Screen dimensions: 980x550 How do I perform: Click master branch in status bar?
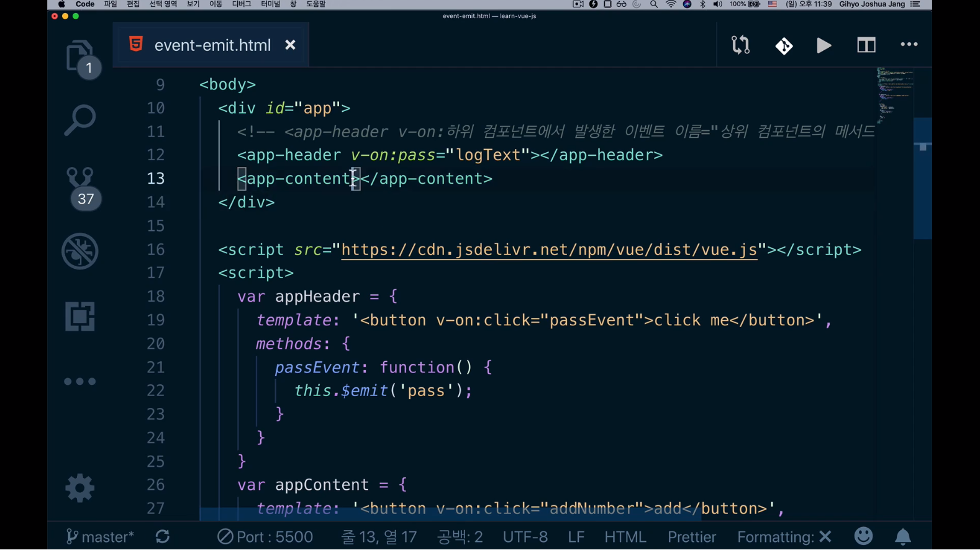101,537
